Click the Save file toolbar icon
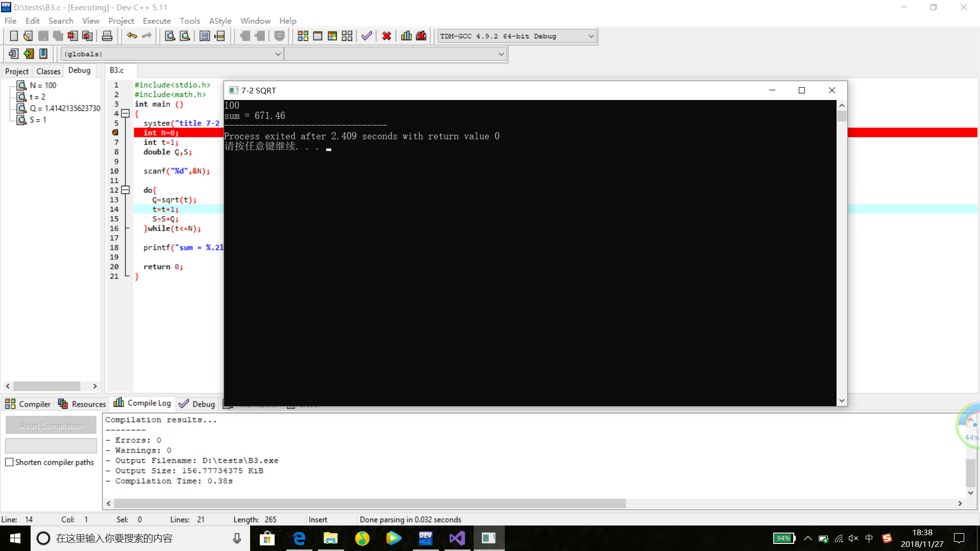This screenshot has width=980, height=551. [43, 36]
